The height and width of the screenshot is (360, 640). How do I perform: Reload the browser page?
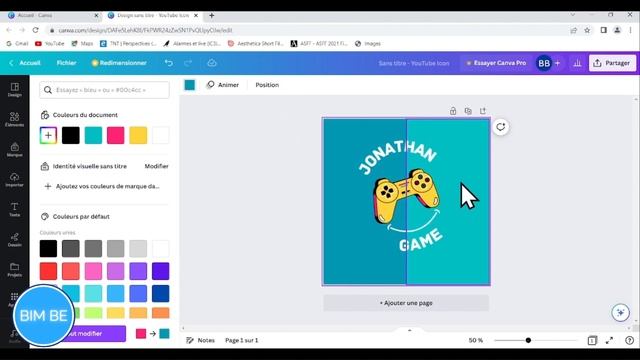tap(36, 30)
